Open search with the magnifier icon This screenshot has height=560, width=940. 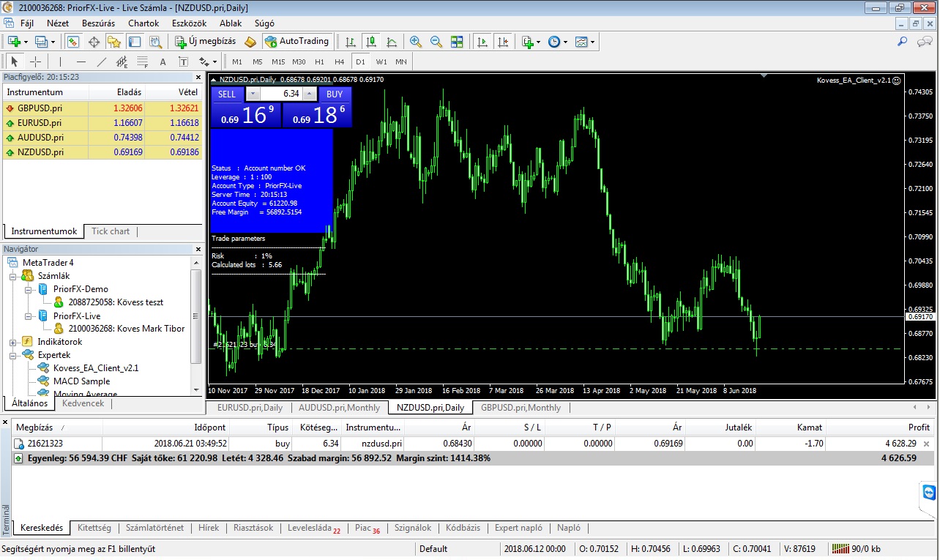point(902,42)
